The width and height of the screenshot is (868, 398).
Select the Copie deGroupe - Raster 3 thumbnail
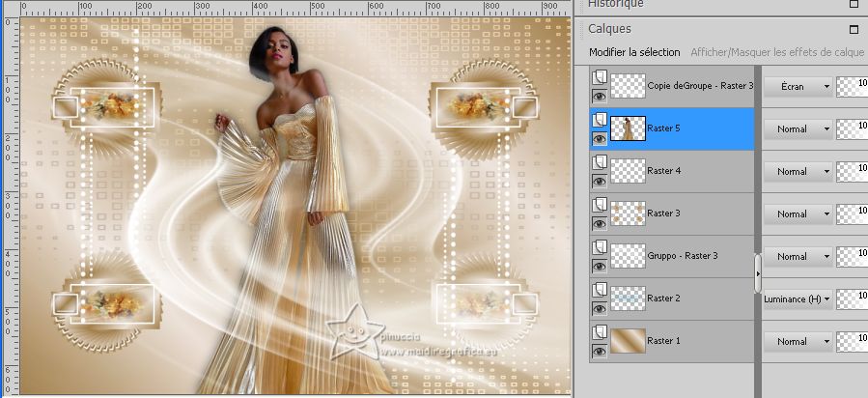[628, 86]
